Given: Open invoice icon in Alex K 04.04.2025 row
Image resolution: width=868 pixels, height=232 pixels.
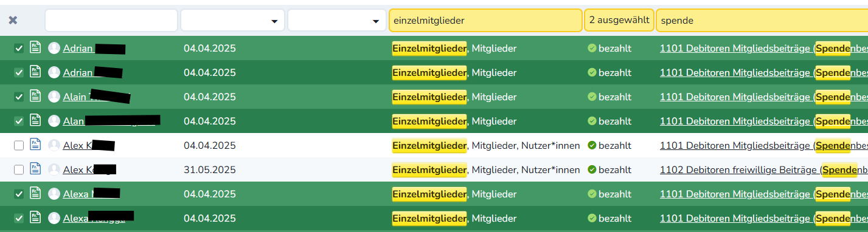Looking at the screenshot, I should click(x=35, y=145).
